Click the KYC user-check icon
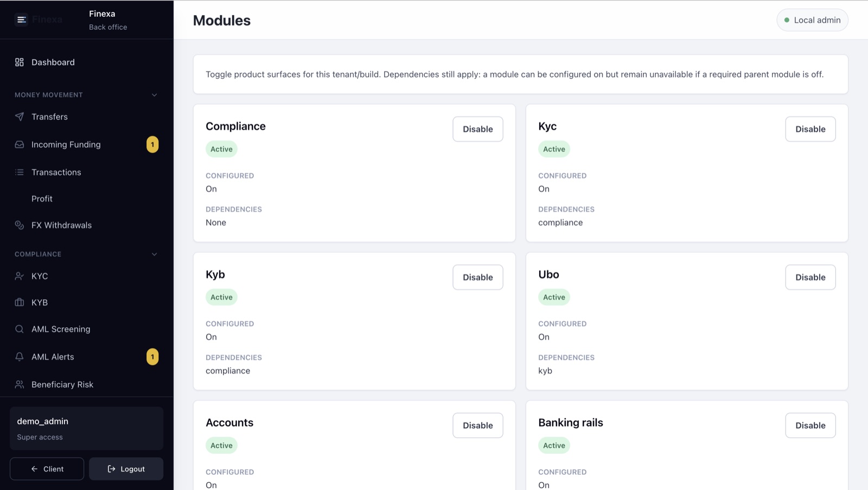 20,276
